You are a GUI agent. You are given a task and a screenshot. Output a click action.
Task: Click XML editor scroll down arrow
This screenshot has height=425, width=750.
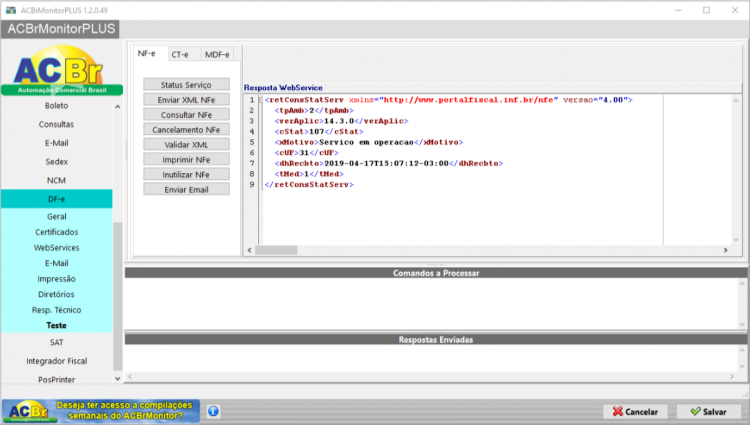[736, 240]
